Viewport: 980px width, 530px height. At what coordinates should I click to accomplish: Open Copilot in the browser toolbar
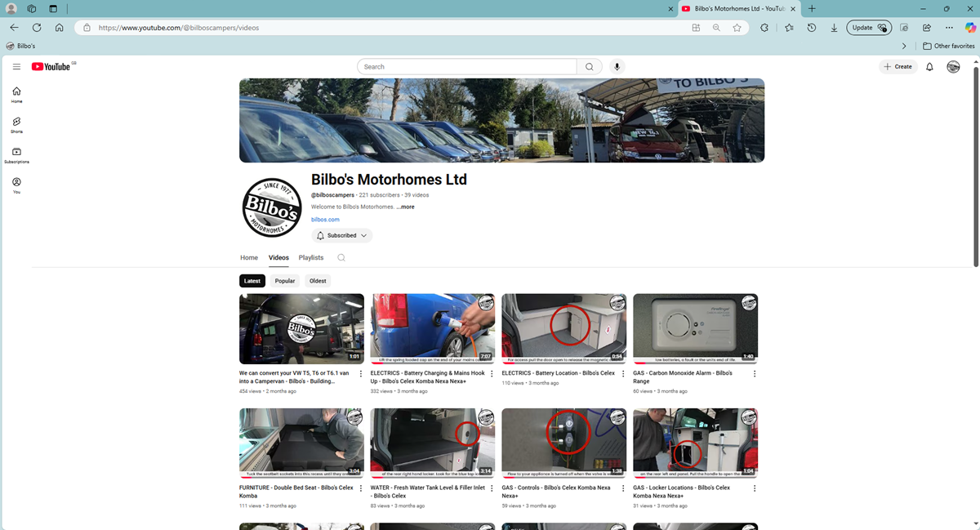coord(971,28)
